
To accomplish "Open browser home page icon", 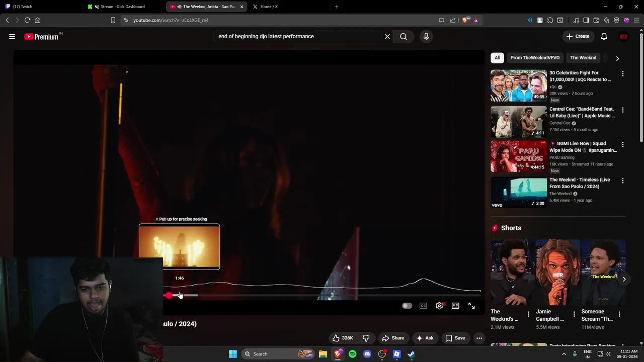I will pyautogui.click(x=37, y=20).
